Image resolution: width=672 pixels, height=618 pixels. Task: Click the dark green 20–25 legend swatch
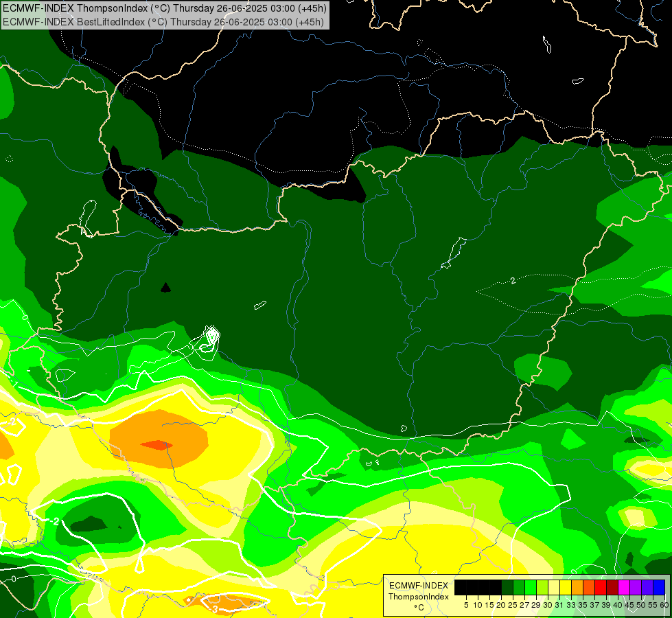(x=507, y=587)
